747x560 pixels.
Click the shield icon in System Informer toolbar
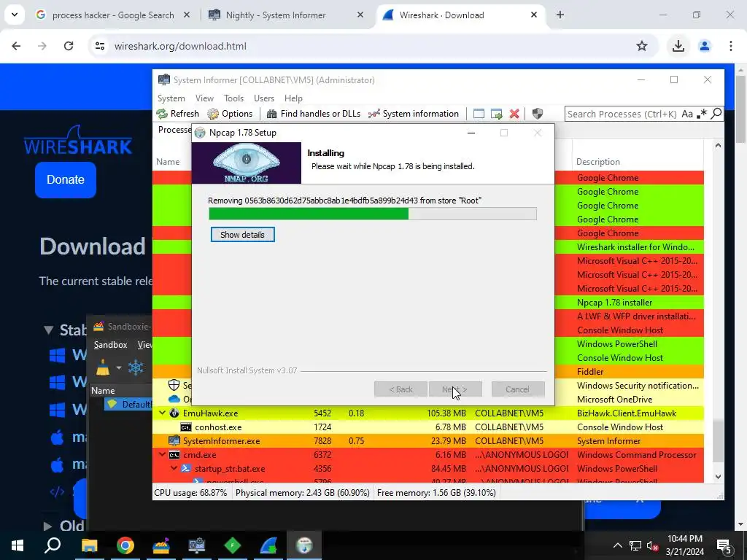pos(538,114)
